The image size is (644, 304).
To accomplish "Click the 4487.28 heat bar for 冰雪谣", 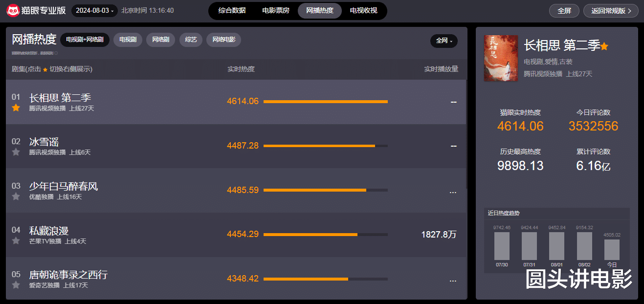I will (x=326, y=146).
